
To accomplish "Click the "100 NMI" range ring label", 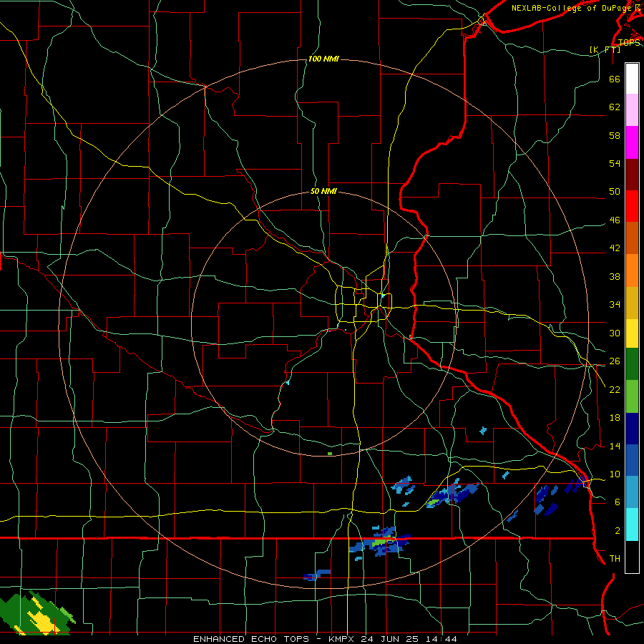I will (323, 59).
